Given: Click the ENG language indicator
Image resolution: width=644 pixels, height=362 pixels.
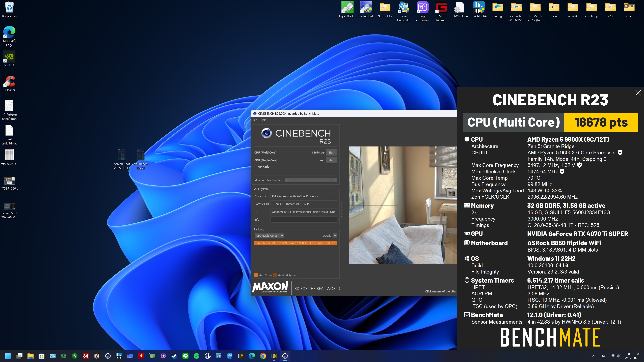Looking at the screenshot, I should click(603, 356).
